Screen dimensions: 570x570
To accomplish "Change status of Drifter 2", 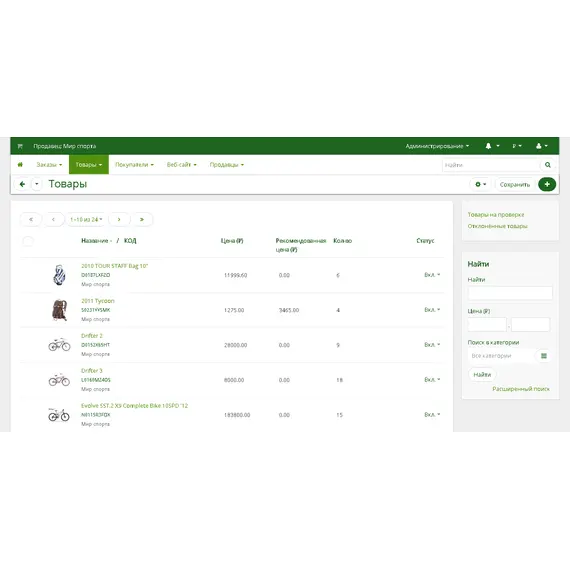I will point(432,345).
